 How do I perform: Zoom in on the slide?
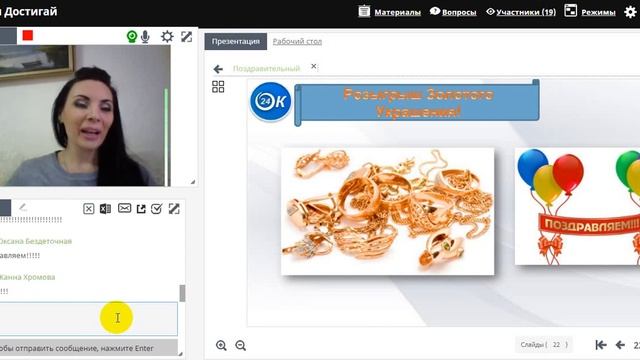tap(221, 345)
